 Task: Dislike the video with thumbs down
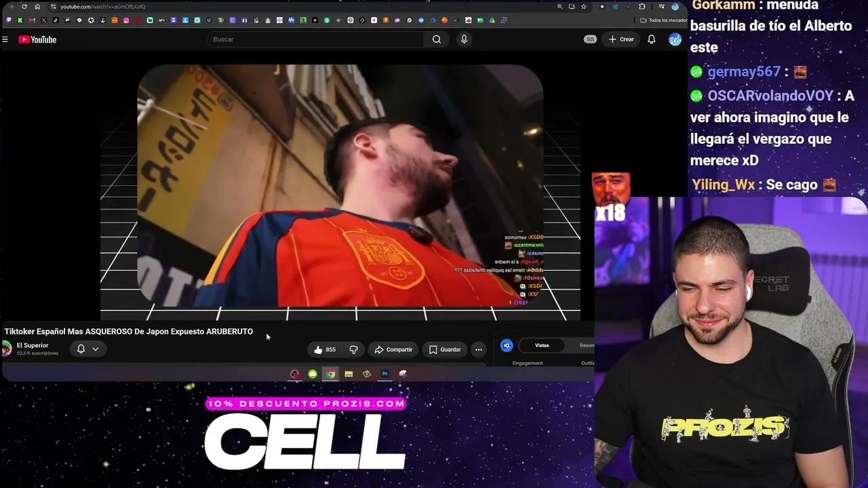pyautogui.click(x=353, y=350)
